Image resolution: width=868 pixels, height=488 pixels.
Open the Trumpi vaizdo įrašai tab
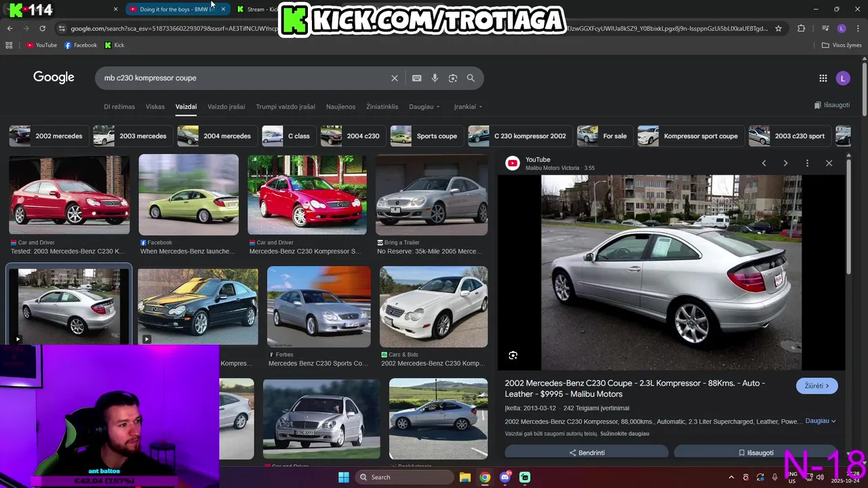[x=285, y=106]
